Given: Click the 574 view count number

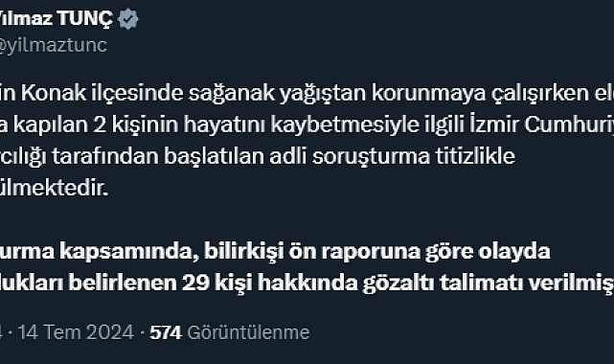Looking at the screenshot, I should [x=166, y=332].
